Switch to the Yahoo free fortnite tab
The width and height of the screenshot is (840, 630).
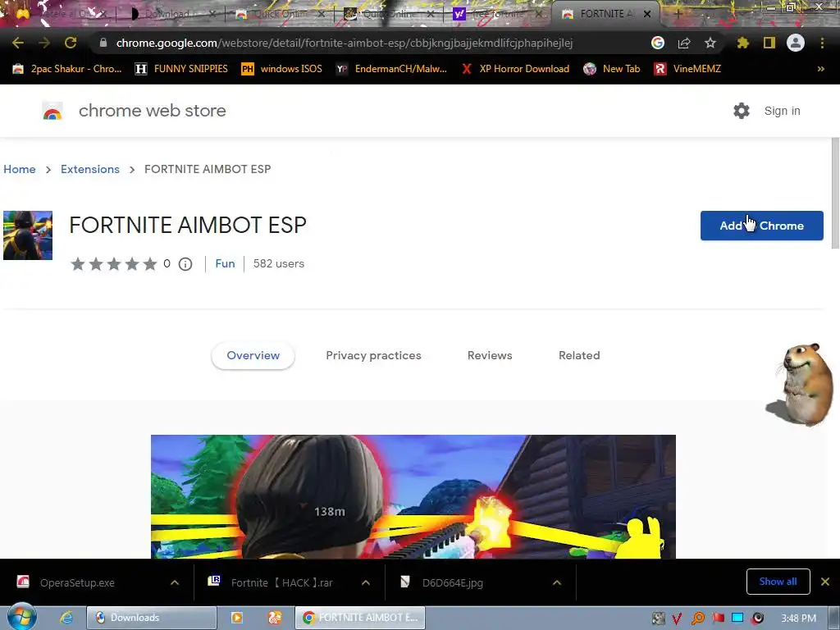coord(496,14)
